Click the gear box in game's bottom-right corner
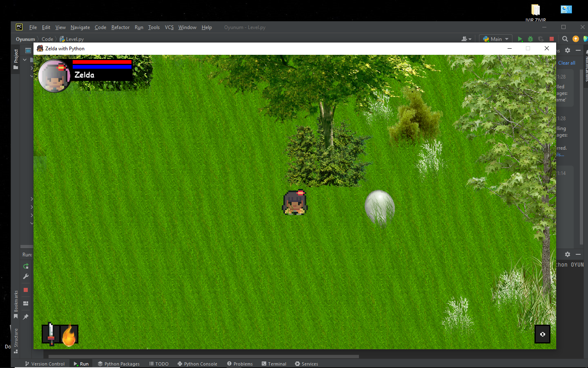This screenshot has height=368, width=588. [543, 334]
